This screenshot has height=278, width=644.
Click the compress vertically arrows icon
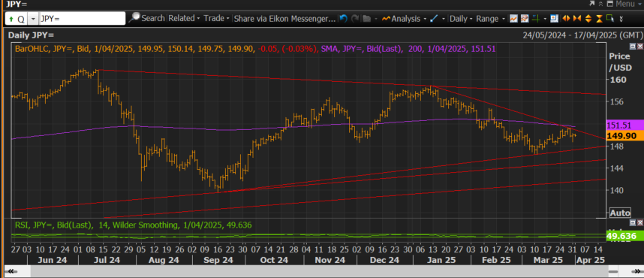pos(600,19)
